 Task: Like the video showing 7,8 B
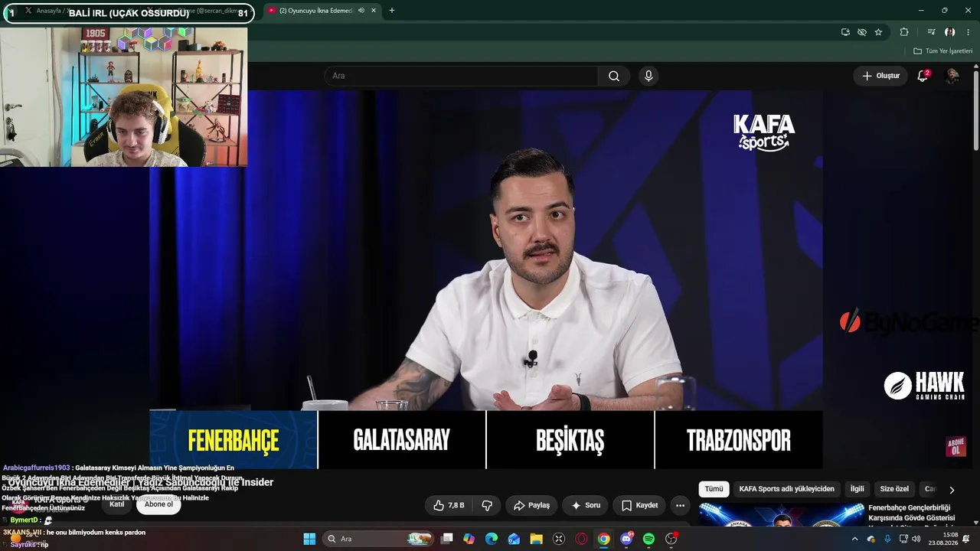(449, 505)
